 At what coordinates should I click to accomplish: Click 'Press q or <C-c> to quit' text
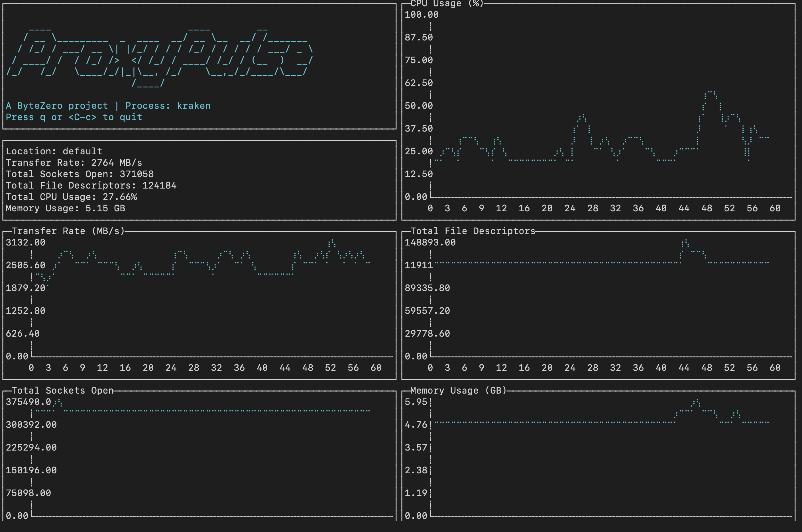(x=74, y=117)
